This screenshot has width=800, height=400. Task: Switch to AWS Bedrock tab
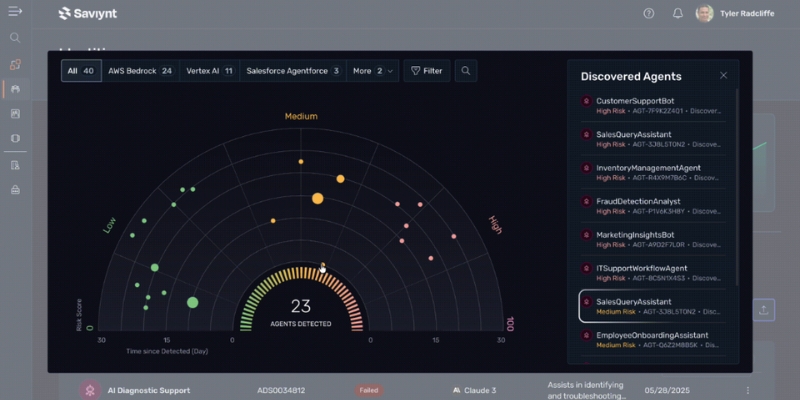140,71
